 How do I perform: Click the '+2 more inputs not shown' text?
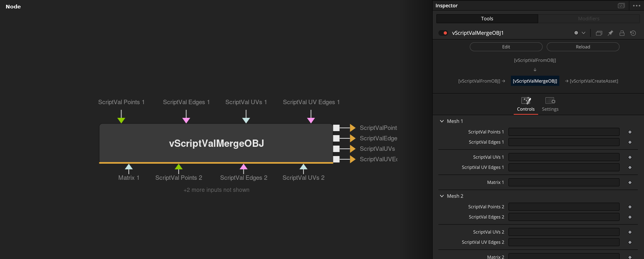217,190
